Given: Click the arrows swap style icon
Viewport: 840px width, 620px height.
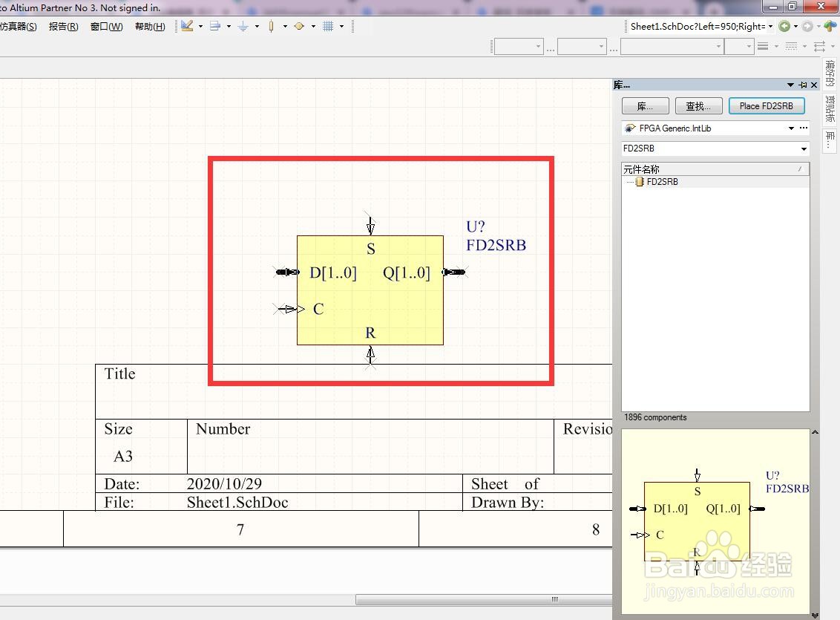Looking at the screenshot, I should coord(820,47).
